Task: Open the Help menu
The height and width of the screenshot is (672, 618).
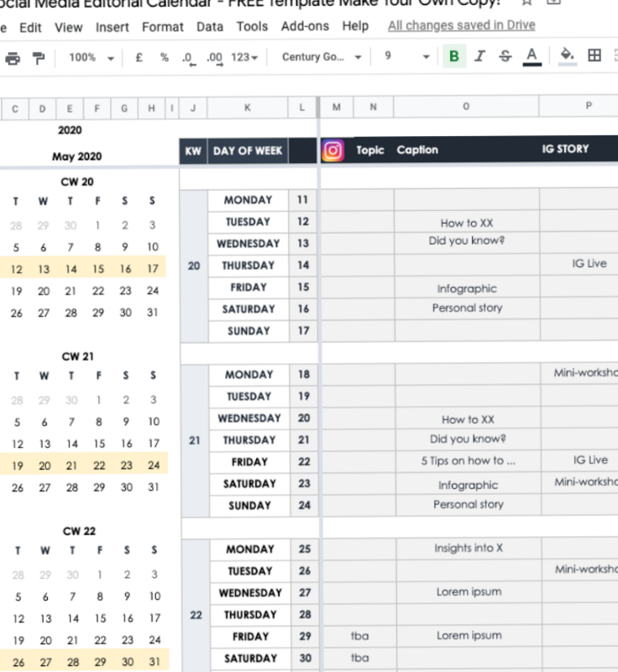Action: [355, 26]
